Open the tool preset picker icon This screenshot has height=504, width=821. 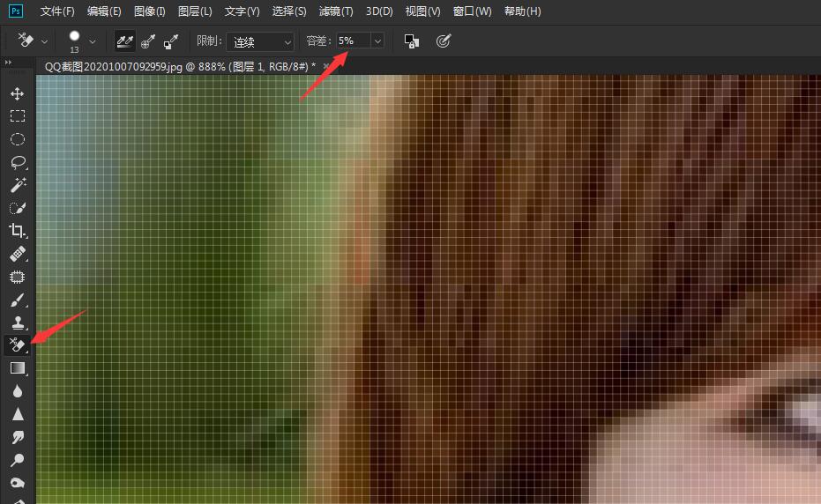pos(26,41)
